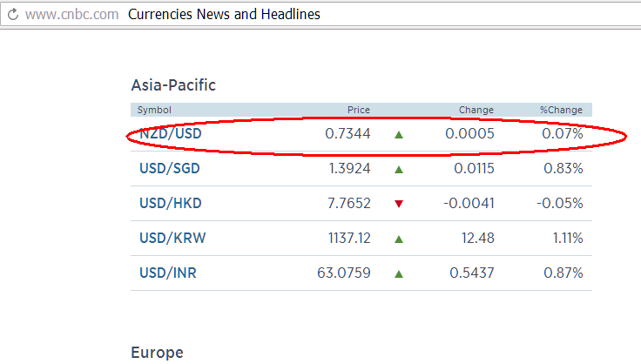Click the 0.7344 price for NZD/USD
The image size is (641, 364).
point(347,134)
